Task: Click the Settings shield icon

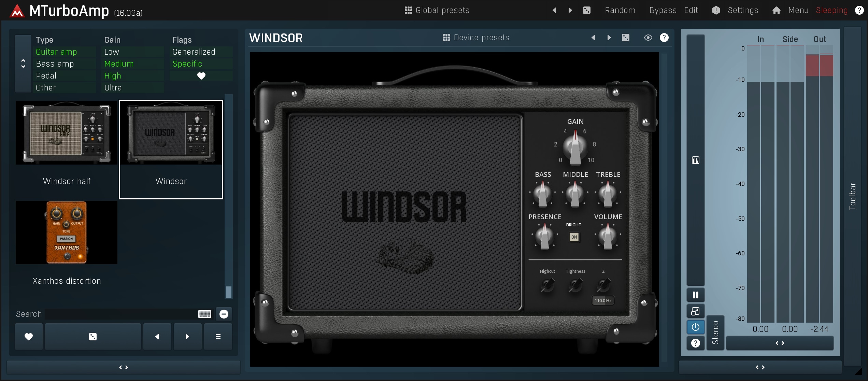Action: [716, 10]
